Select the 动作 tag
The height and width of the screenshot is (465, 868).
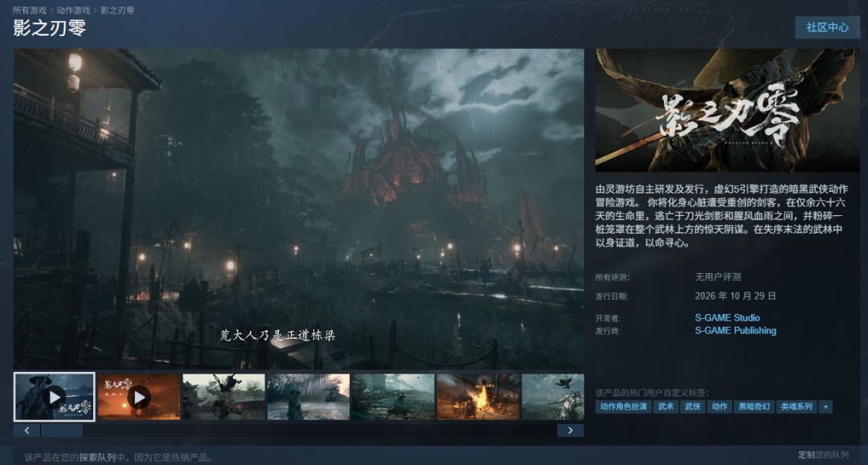pyautogui.click(x=719, y=407)
